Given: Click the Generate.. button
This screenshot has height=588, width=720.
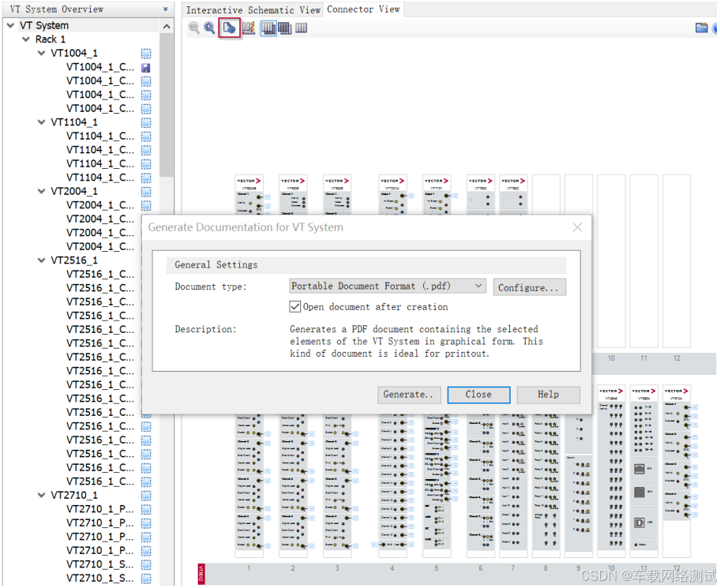Looking at the screenshot, I should [x=409, y=395].
